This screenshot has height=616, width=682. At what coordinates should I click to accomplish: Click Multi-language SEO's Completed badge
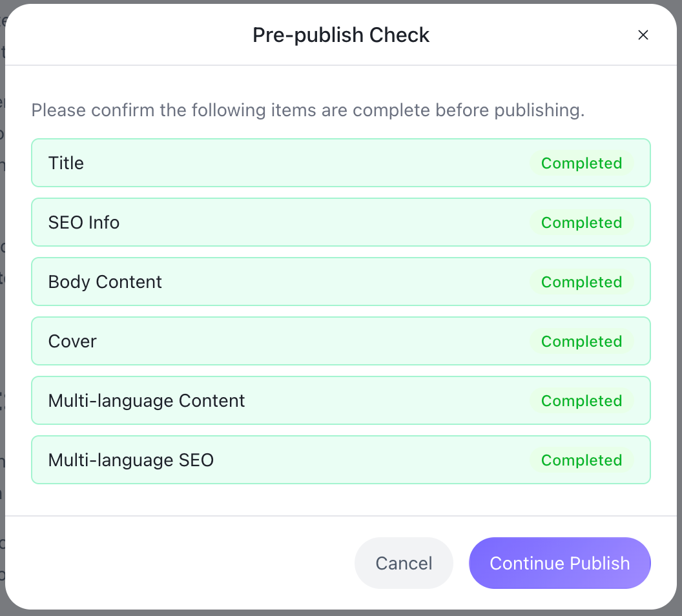click(581, 460)
